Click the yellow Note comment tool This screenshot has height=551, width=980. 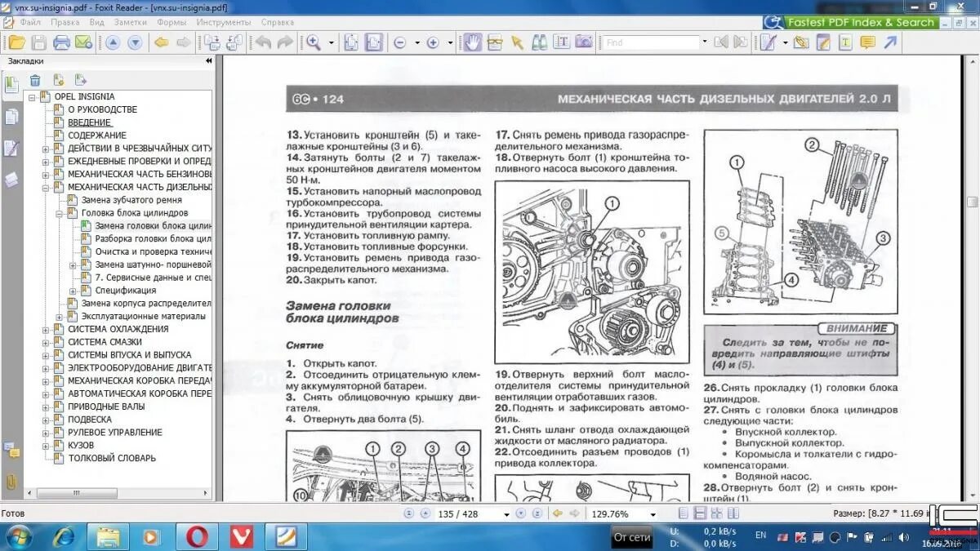(x=867, y=42)
